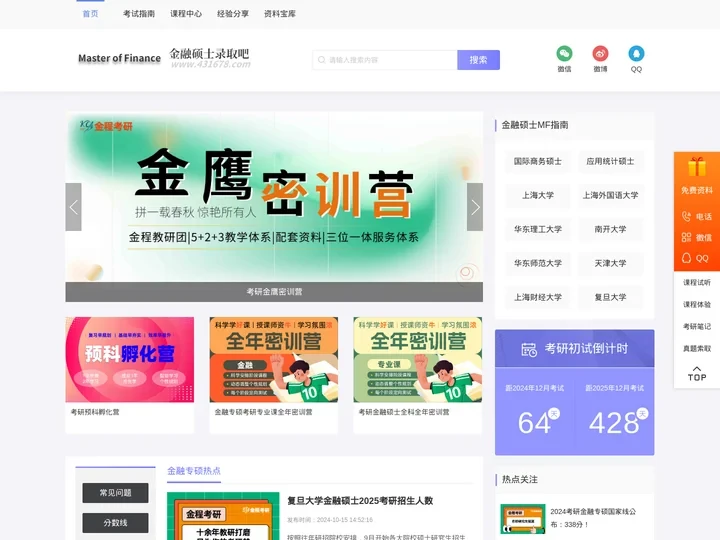720x540 pixels.
Task: Click the search magnifier icon in search box
Action: pos(321,60)
